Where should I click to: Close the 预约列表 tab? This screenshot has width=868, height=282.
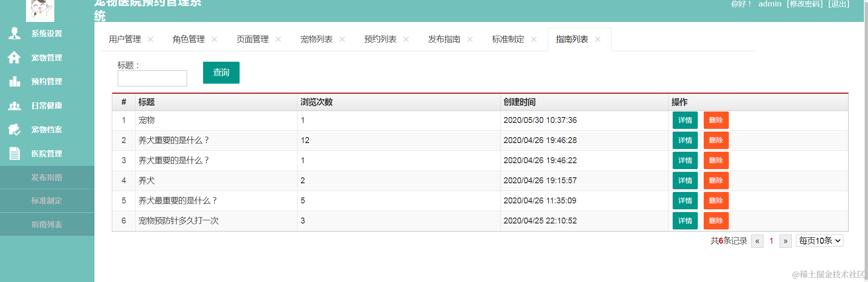[406, 39]
